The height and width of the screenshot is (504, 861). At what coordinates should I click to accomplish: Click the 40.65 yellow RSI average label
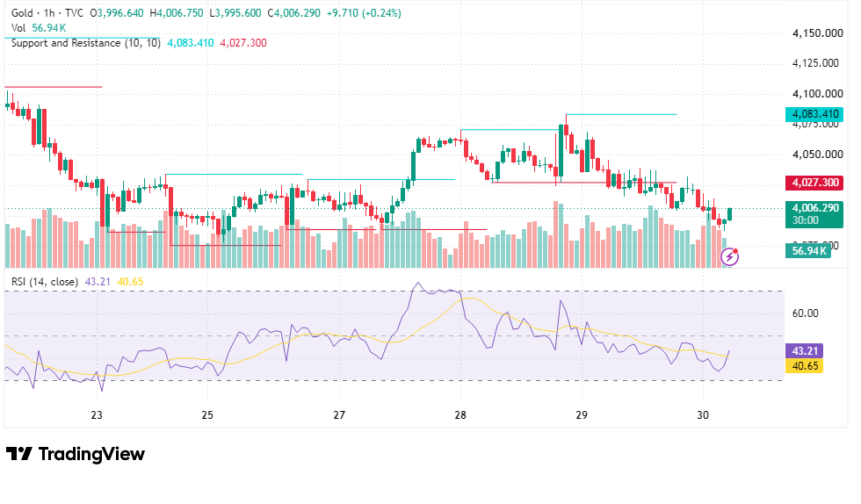(x=805, y=365)
